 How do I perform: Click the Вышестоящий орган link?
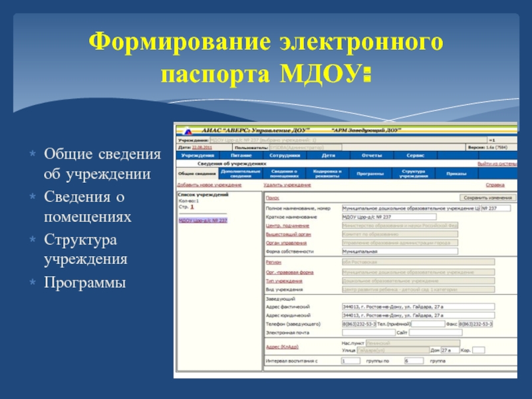pyautogui.click(x=289, y=234)
